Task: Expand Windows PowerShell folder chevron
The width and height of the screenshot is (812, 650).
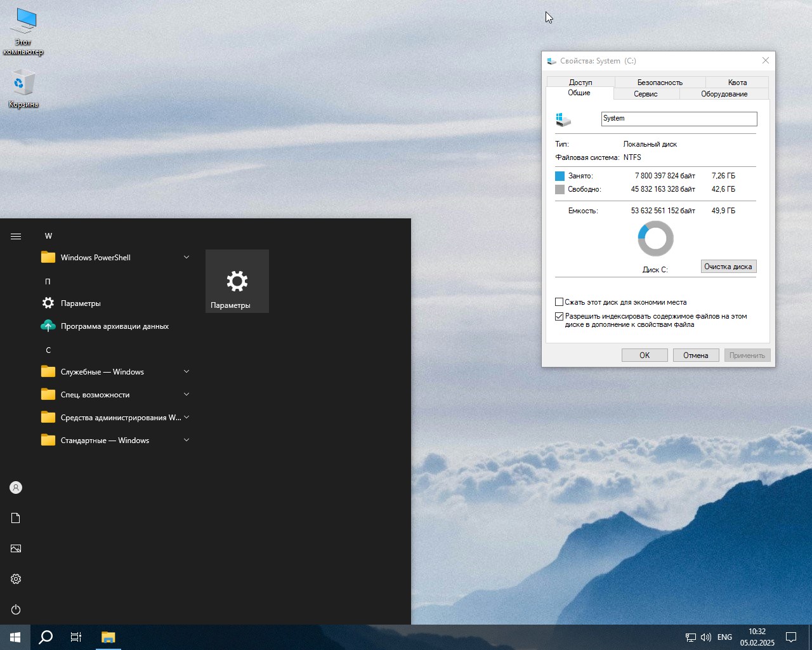Action: (x=187, y=257)
